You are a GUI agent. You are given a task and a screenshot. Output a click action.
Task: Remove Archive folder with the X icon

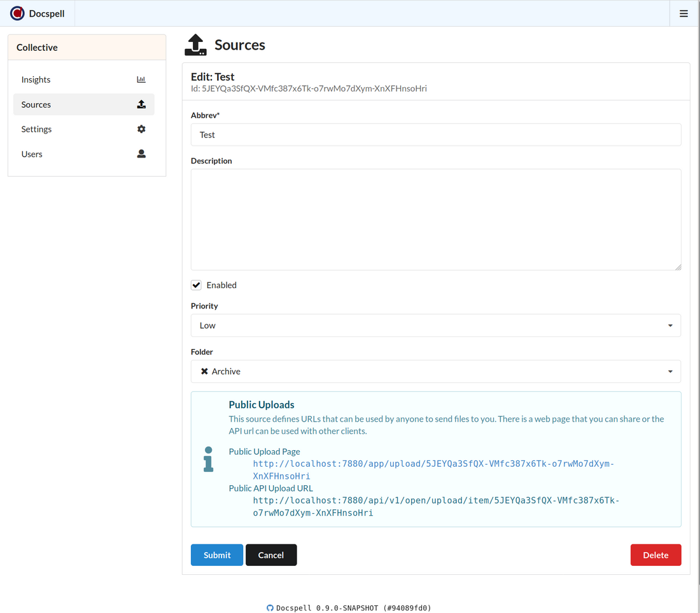(204, 371)
